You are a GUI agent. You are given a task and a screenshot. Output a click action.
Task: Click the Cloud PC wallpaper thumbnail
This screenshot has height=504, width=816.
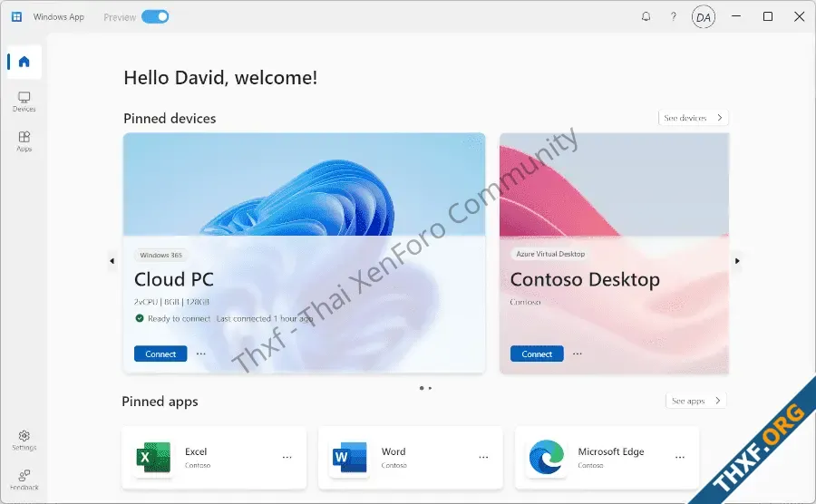304,184
